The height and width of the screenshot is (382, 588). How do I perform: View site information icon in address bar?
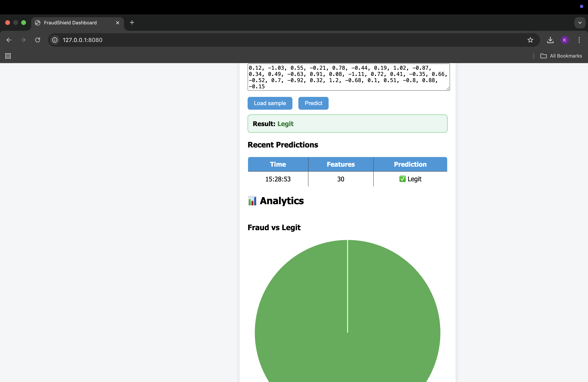55,40
